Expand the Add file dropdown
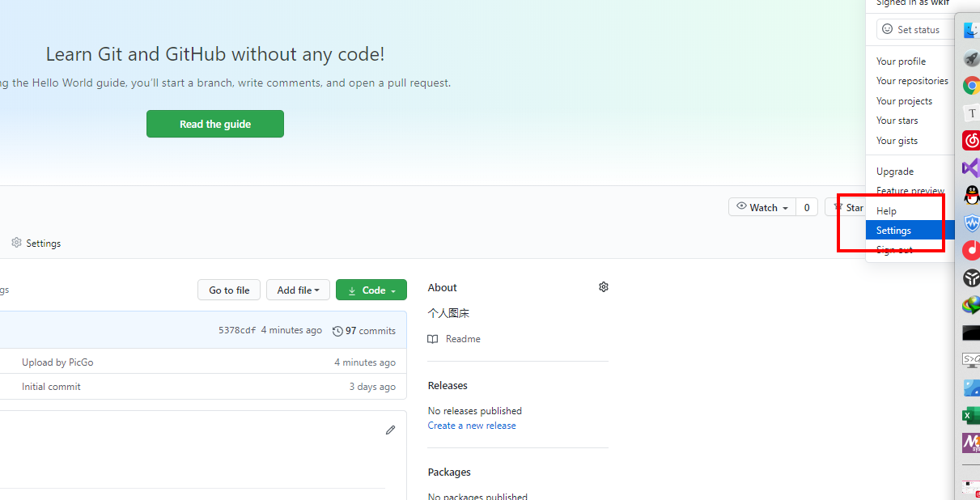 coord(298,290)
